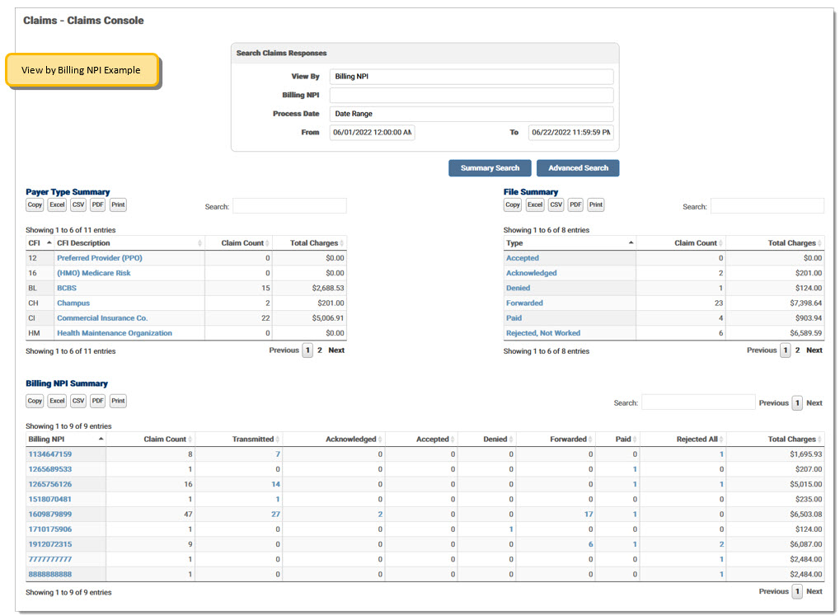The image size is (840, 616).
Task: Edit the From date field
Action: point(373,133)
